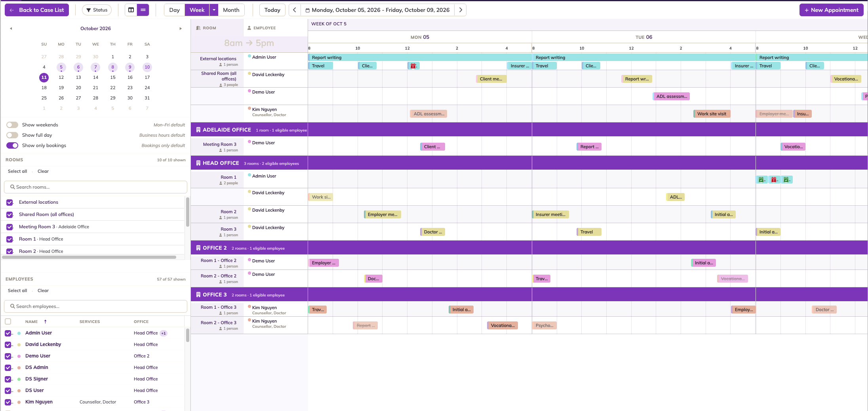Go to next week with right chevron
868x411 pixels.
(x=461, y=10)
